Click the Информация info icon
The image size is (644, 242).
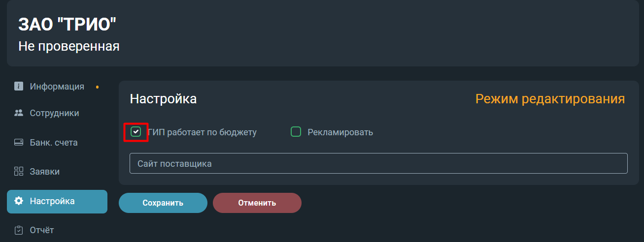[x=19, y=86]
